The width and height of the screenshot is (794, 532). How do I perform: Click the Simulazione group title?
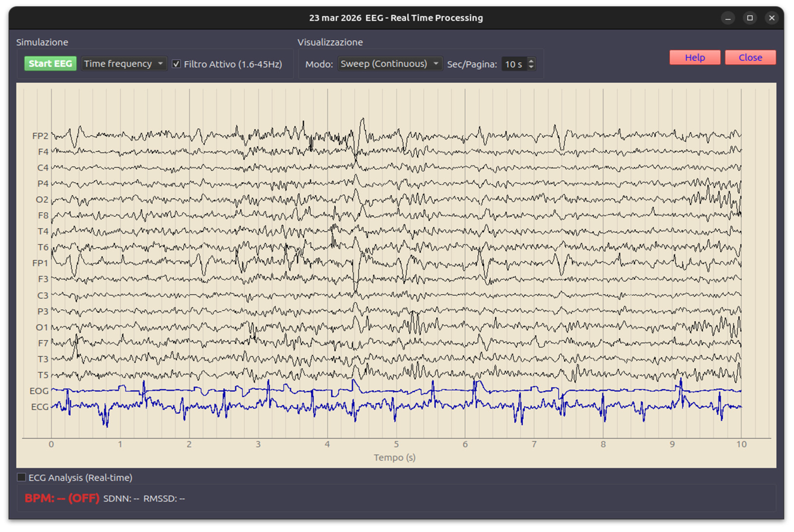[42, 42]
